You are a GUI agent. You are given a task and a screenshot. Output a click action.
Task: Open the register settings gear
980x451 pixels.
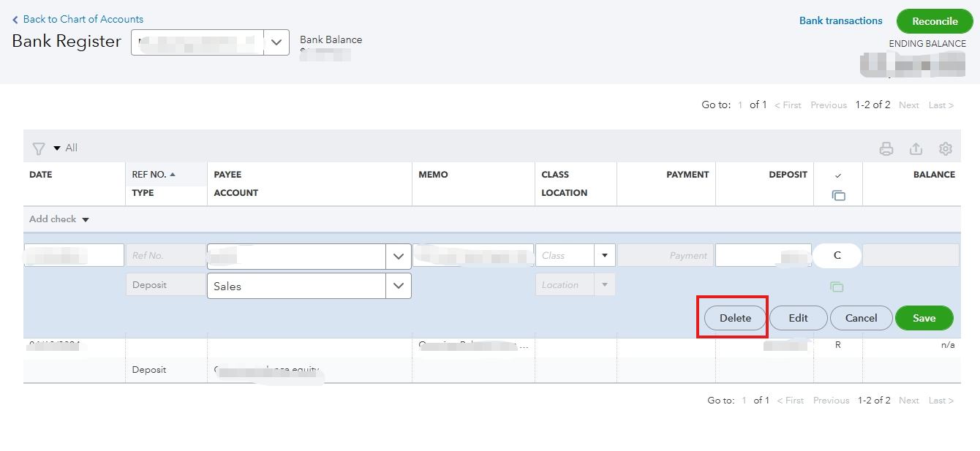946,149
